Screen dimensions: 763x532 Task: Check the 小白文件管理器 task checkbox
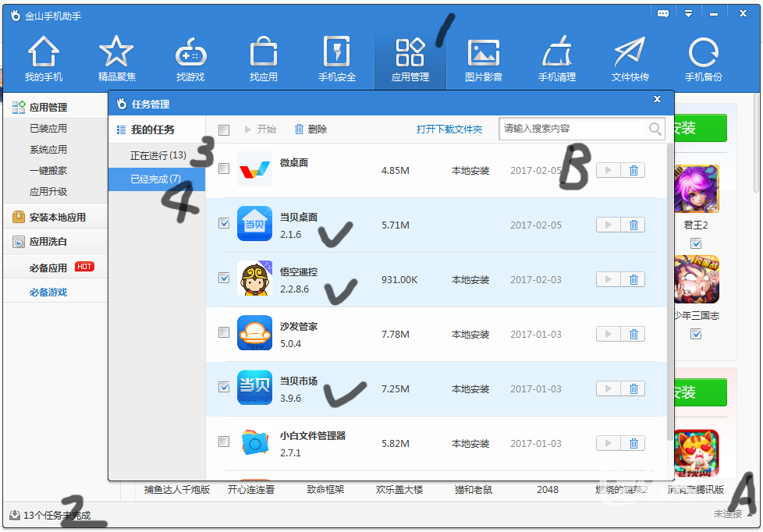[224, 441]
